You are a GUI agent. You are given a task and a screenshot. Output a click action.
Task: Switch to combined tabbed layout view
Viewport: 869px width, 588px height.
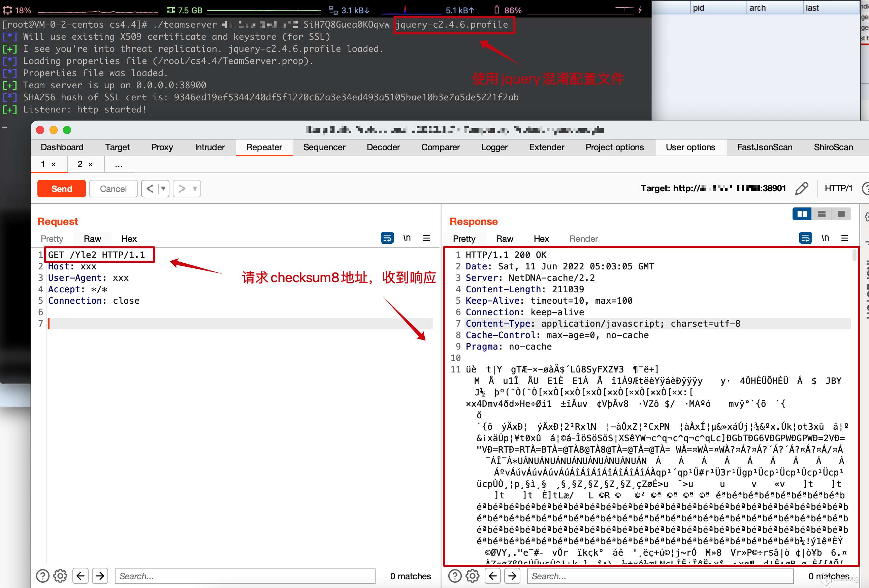click(841, 214)
